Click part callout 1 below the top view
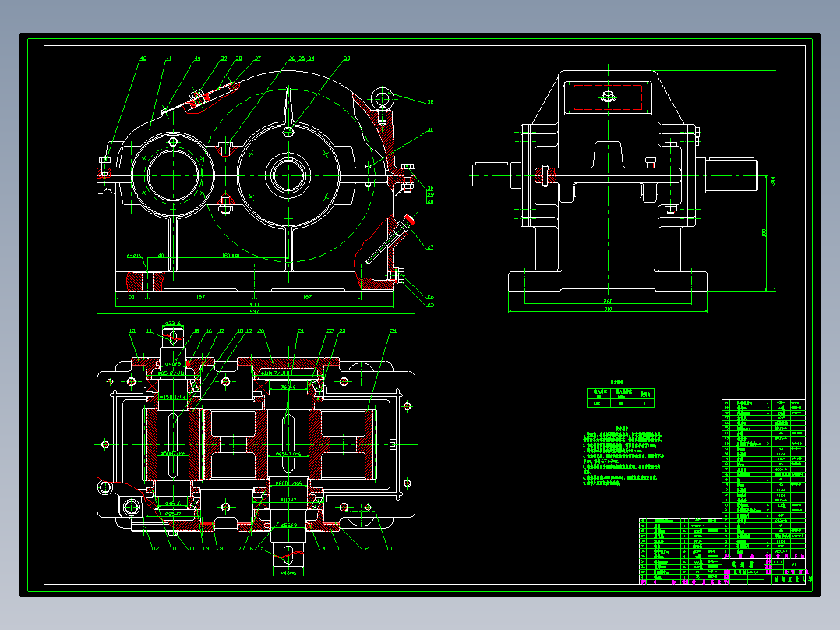The height and width of the screenshot is (630, 840). 392,548
